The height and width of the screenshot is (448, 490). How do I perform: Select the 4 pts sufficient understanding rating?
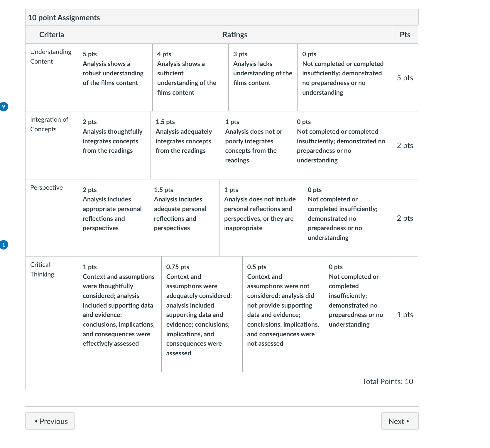tap(190, 77)
